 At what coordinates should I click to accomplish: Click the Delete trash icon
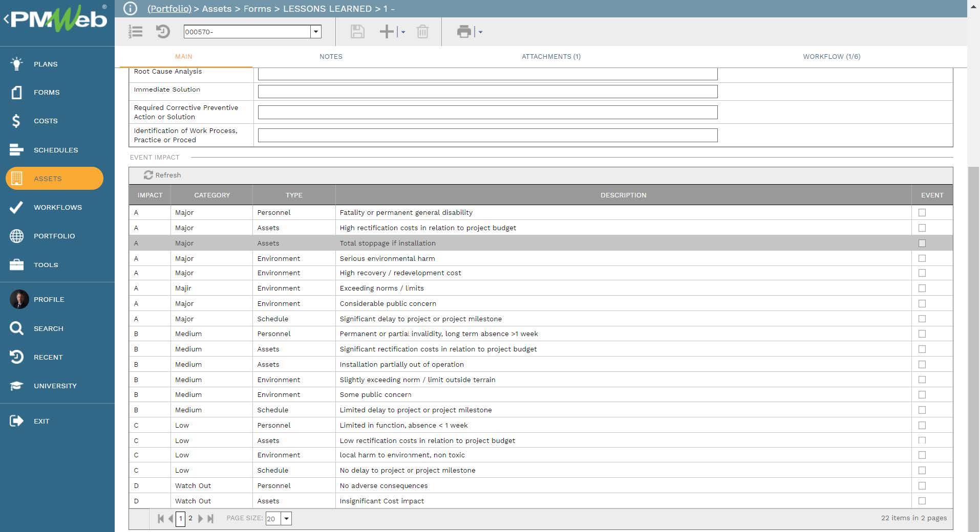click(422, 32)
